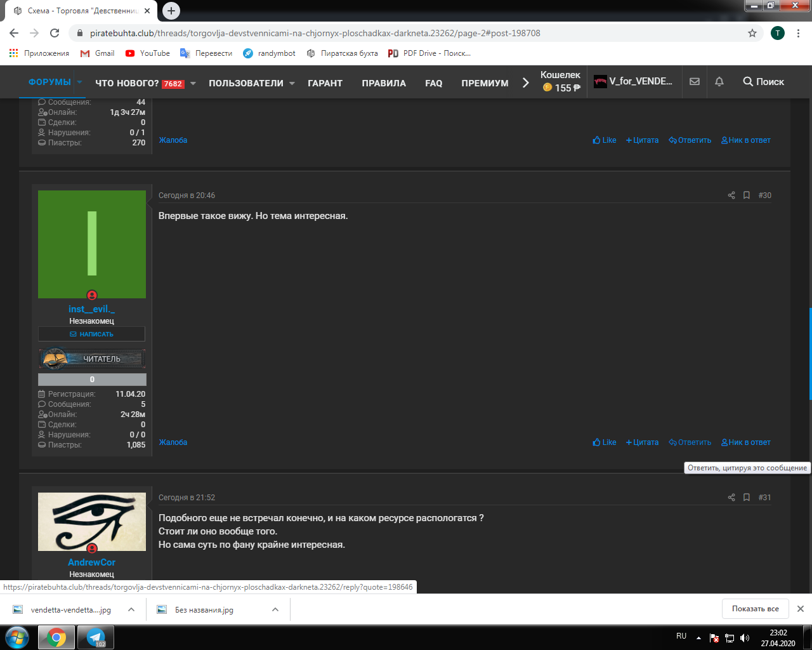Viewport: 812px width, 650px height.
Task: Open the ПРЕМИУМ menu item
Action: click(485, 83)
